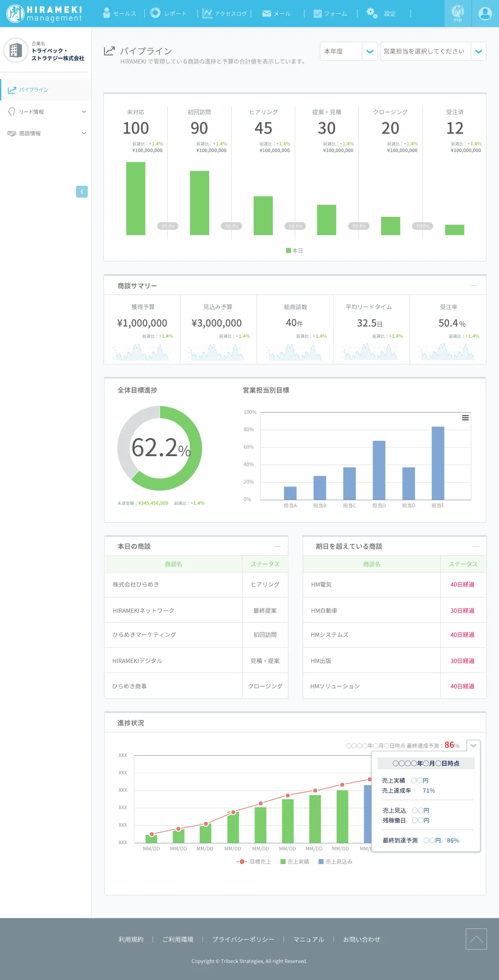Open the プライバシーポリシー footer link
499x980 pixels.
243,939
